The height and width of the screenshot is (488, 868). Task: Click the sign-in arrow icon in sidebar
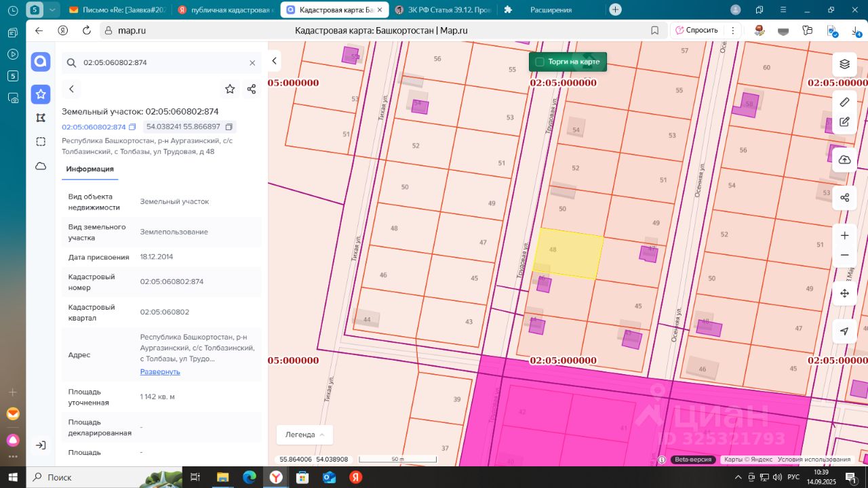pyautogui.click(x=41, y=445)
